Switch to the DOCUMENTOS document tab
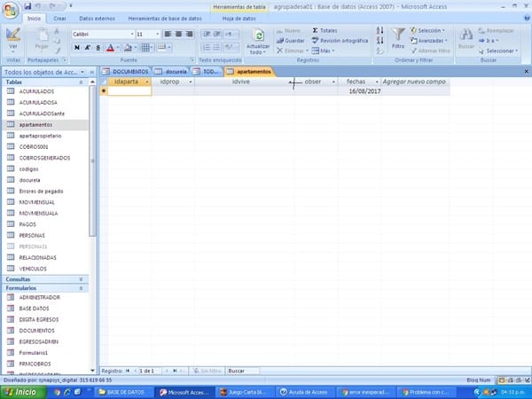532x399 pixels. click(126, 72)
